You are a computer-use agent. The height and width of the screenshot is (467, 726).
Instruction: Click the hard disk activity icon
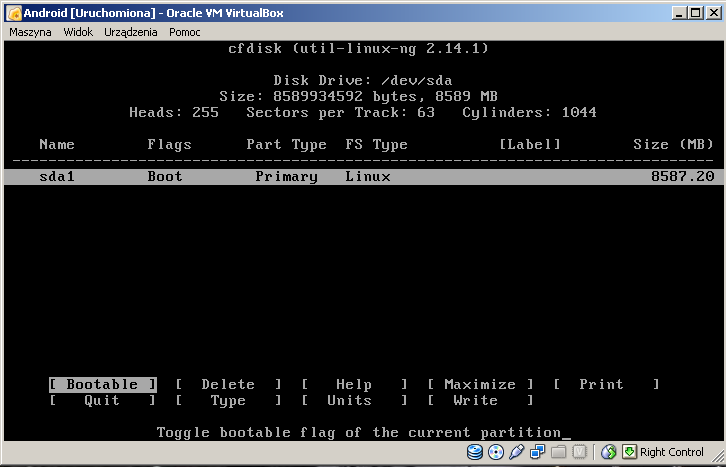[x=475, y=452]
